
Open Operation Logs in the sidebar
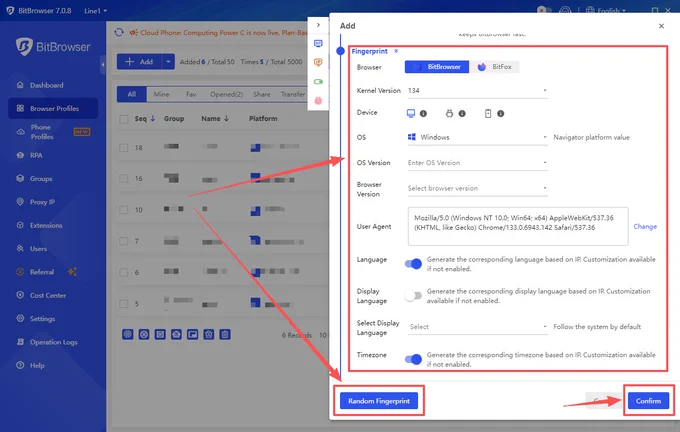[x=53, y=342]
